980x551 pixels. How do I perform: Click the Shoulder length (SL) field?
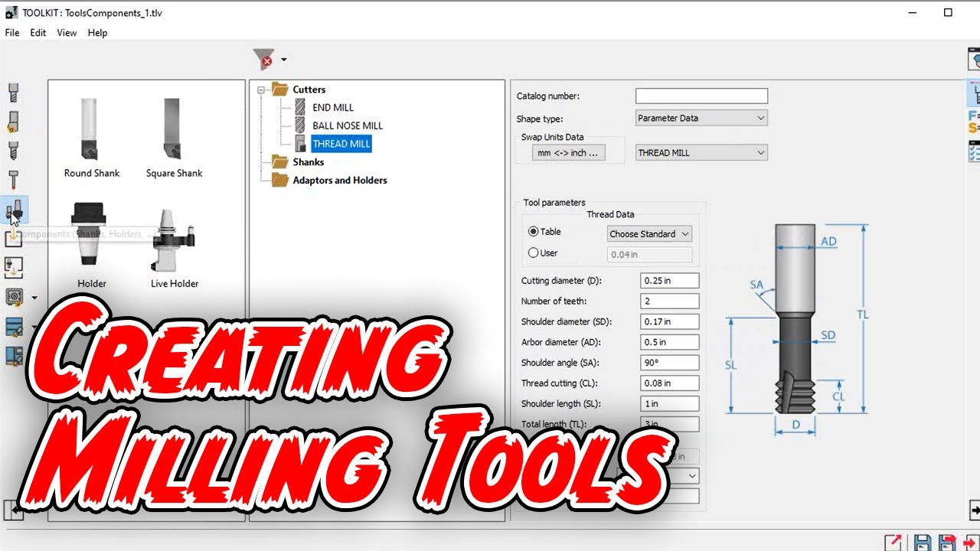click(670, 403)
